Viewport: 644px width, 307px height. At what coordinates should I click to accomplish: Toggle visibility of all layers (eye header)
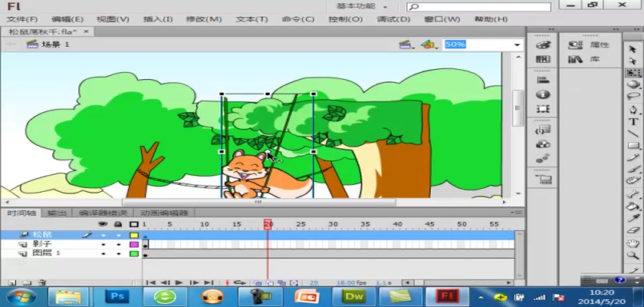[x=103, y=224]
